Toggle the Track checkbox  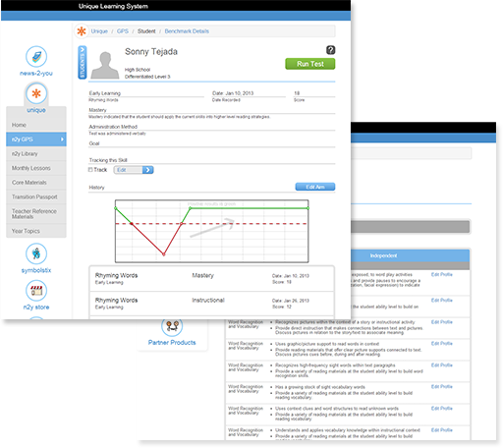click(x=90, y=170)
